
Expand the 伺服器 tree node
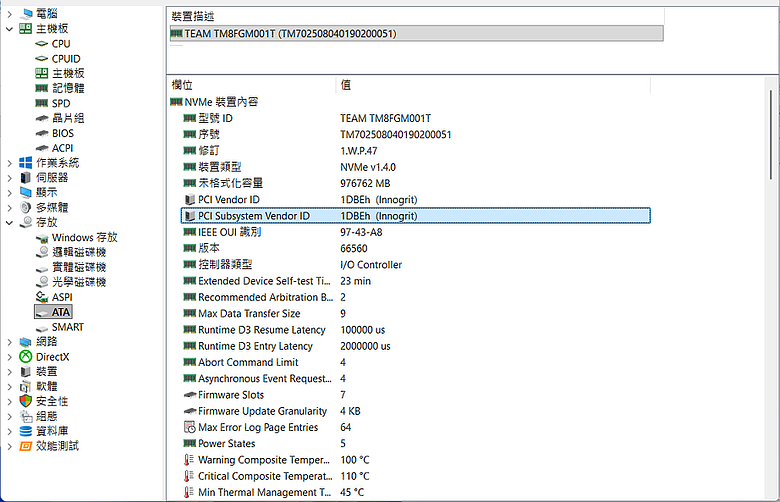click(x=9, y=178)
